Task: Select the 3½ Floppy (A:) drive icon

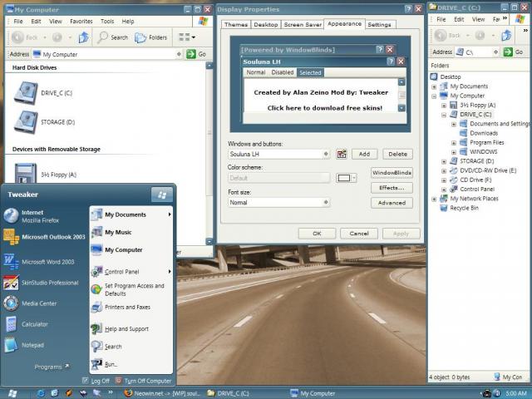Action: pos(26,174)
